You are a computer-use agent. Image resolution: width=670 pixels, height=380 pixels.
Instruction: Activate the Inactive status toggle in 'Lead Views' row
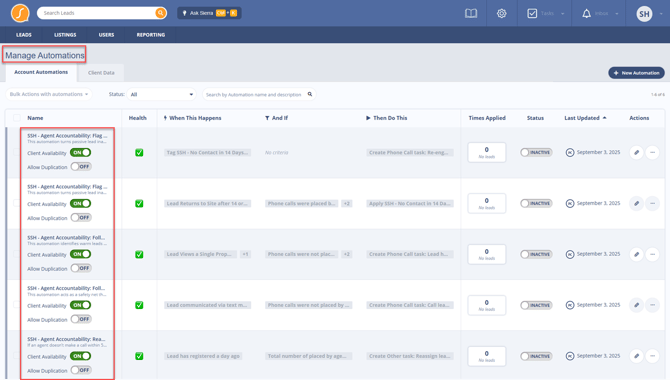536,254
